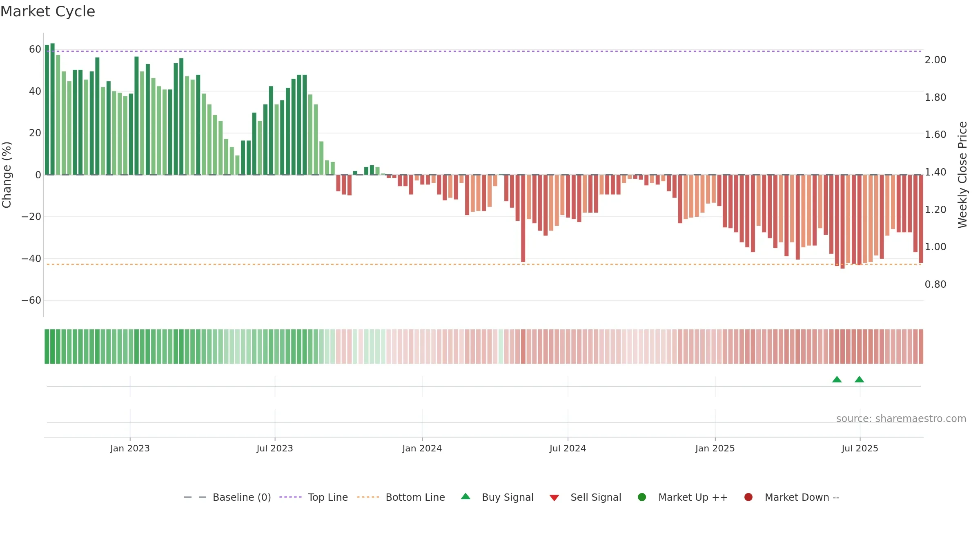Toggle Buy Signal legend label
980x551 pixels.
pos(508,497)
